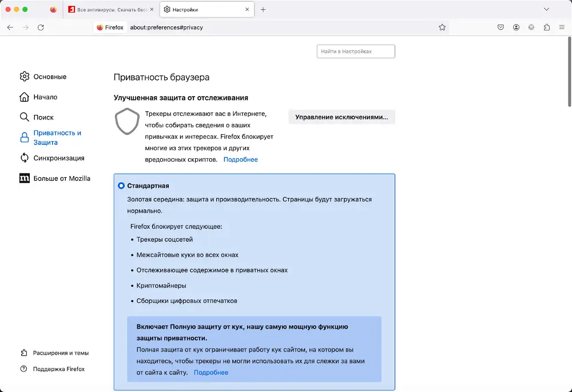Expand the list all tabs chevron
This screenshot has width=572, height=392.
546,9
